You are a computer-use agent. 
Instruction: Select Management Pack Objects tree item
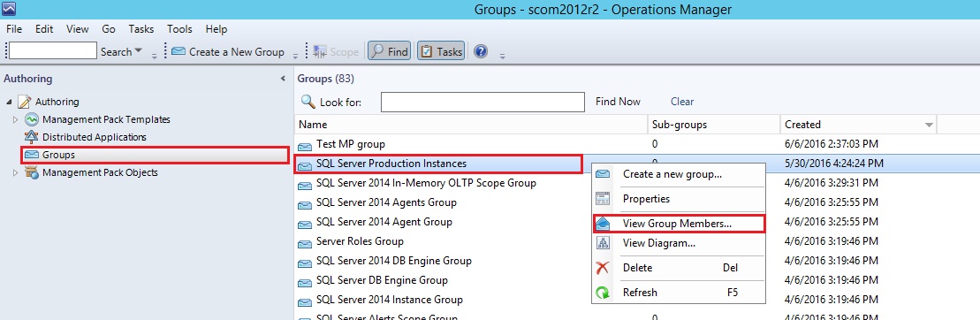[x=100, y=172]
